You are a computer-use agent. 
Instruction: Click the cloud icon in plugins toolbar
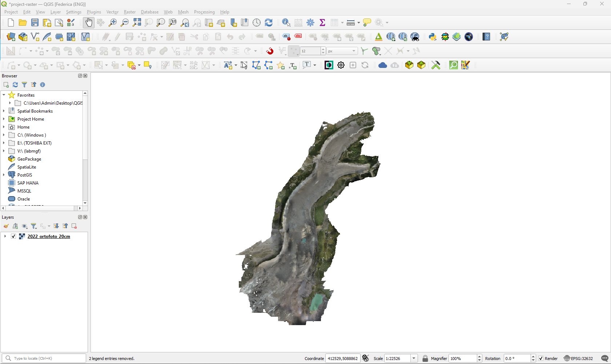pyautogui.click(x=383, y=65)
